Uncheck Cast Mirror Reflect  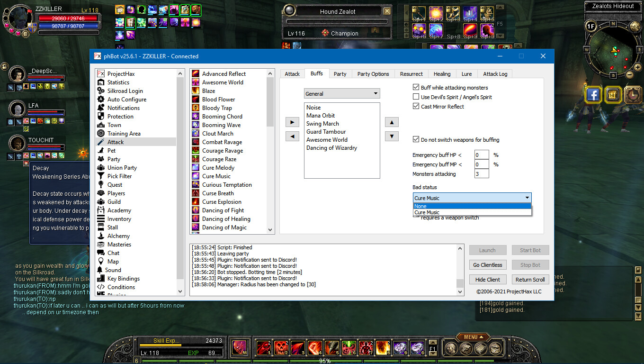click(416, 107)
